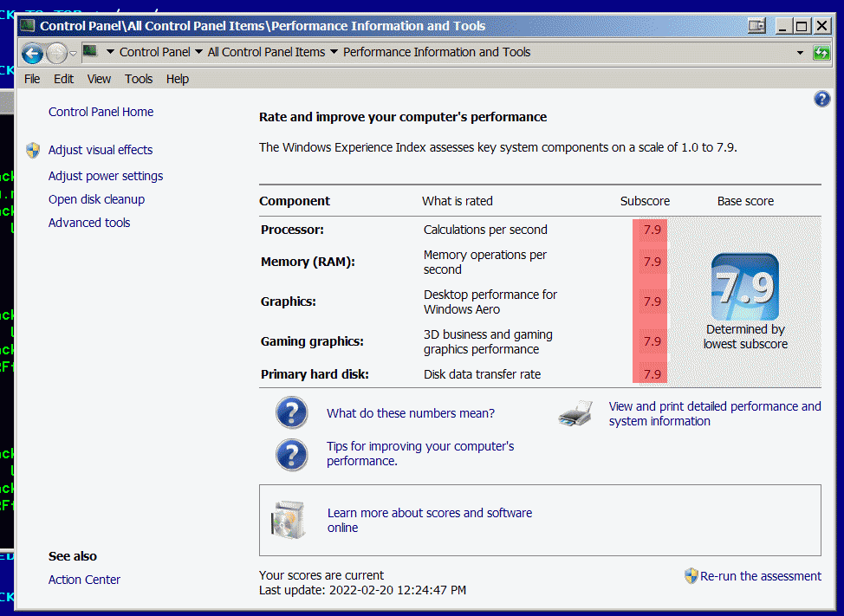Click the Forward navigation arrow
Viewport: 844px width, 616px height.
coord(56,53)
